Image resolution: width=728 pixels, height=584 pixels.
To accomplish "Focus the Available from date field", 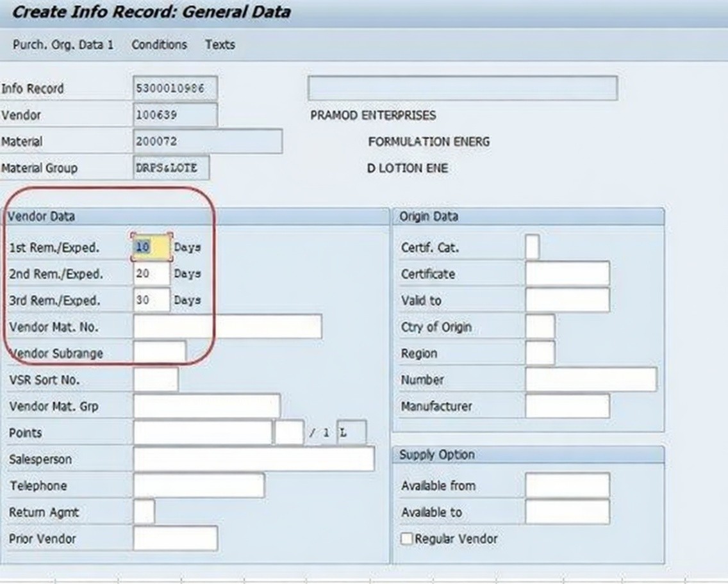I will [567, 486].
